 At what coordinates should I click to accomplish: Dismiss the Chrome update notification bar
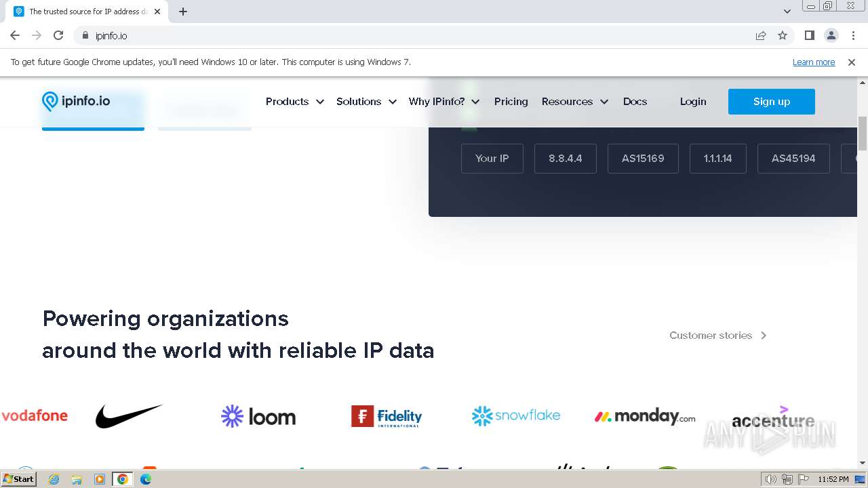tap(852, 62)
